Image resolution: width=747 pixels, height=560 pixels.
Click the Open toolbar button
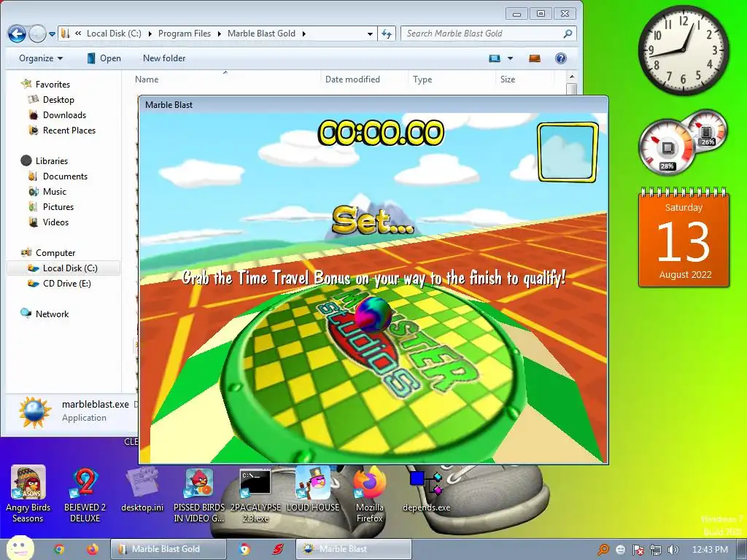[104, 58]
